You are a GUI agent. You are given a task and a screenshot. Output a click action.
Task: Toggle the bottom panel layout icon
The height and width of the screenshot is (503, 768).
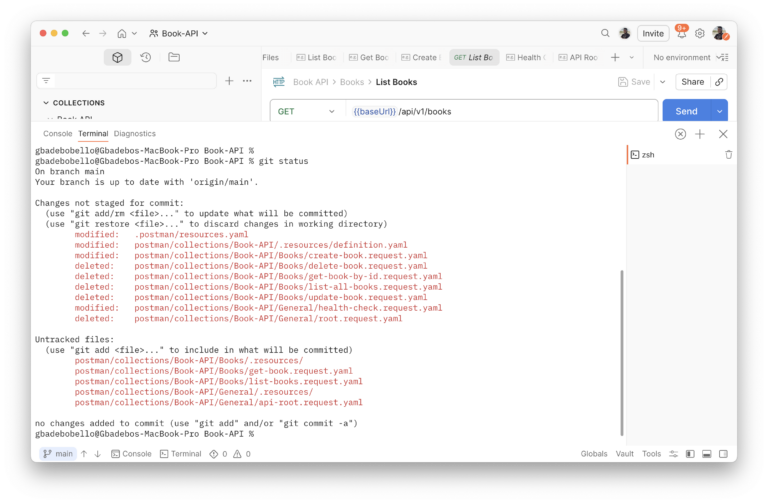(706, 454)
